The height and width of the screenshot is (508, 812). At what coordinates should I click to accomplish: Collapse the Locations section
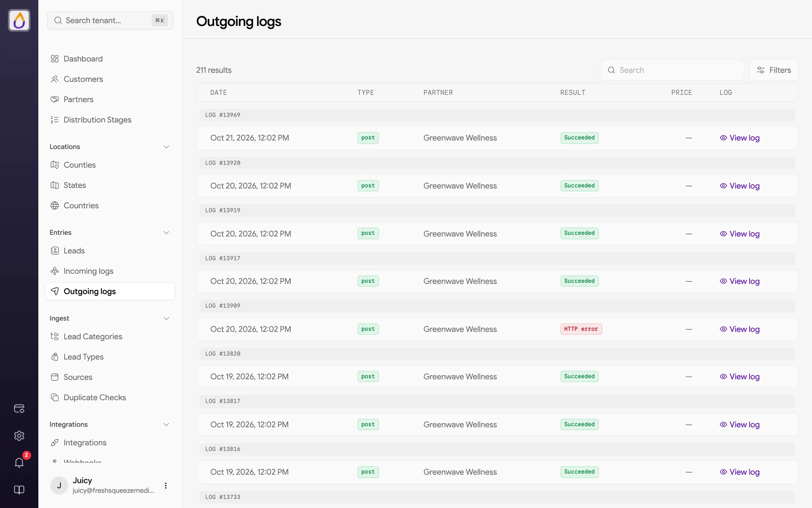click(x=166, y=147)
